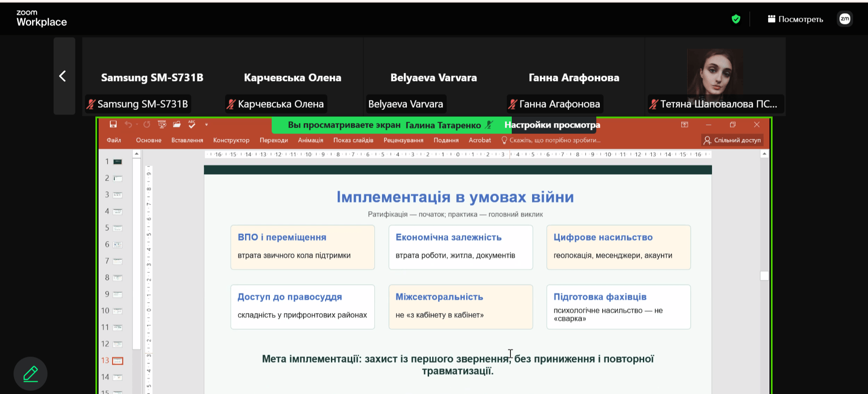Viewport: 868px width, 394px height.
Task: Click the 'Доступ до правосуддя' card heading
Action: (x=290, y=297)
